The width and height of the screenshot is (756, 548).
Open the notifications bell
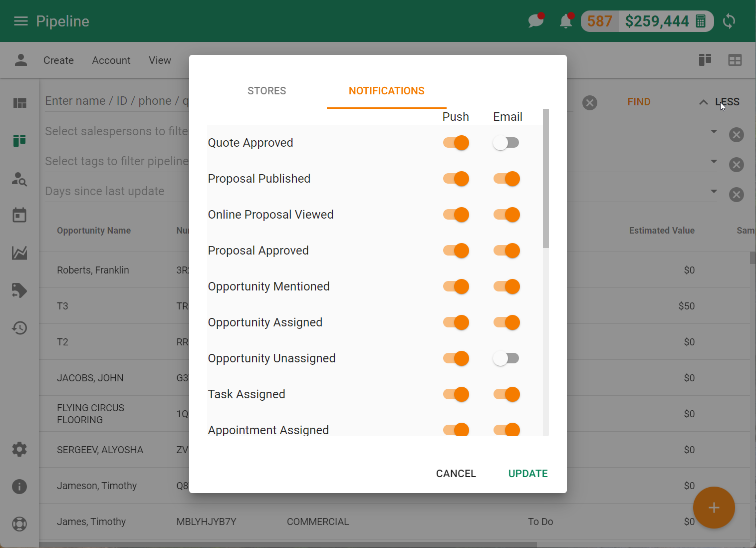tap(566, 21)
